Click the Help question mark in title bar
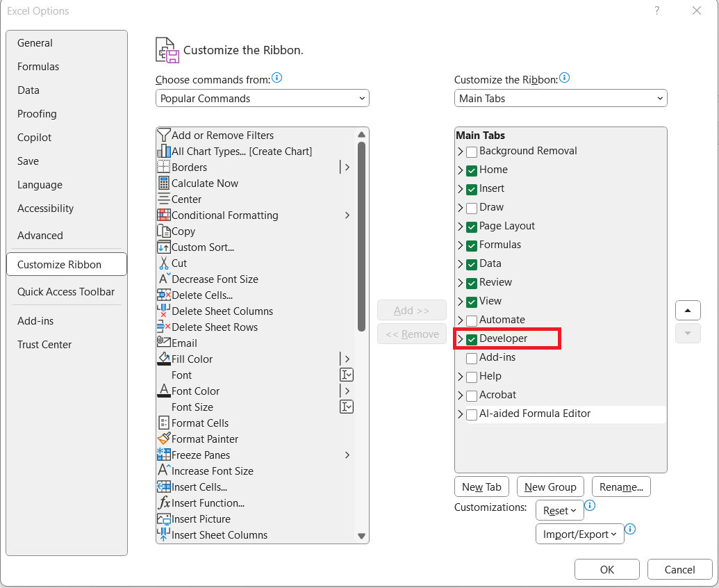719x588 pixels. point(657,10)
